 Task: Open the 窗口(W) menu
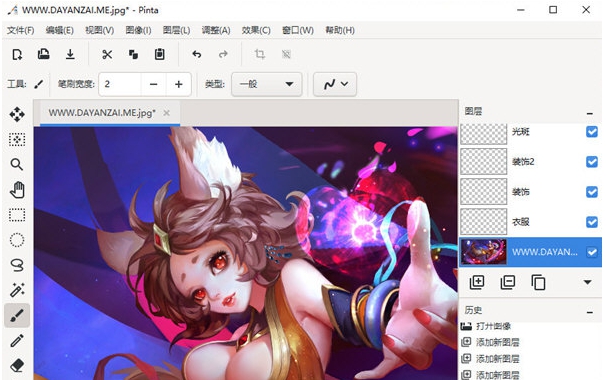pyautogui.click(x=298, y=30)
